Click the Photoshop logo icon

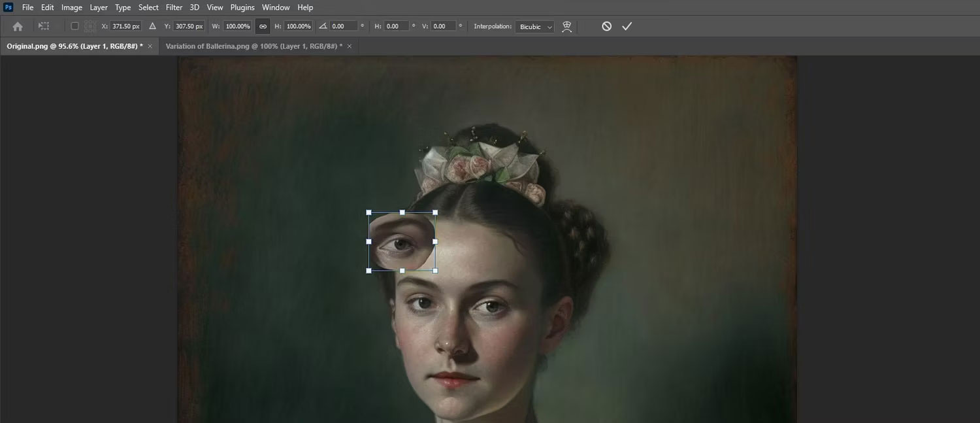(8, 7)
